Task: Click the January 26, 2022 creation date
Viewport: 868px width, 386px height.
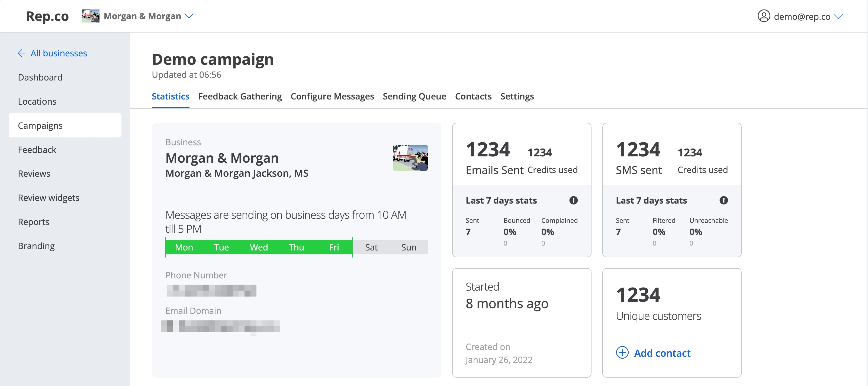Action: (x=499, y=360)
